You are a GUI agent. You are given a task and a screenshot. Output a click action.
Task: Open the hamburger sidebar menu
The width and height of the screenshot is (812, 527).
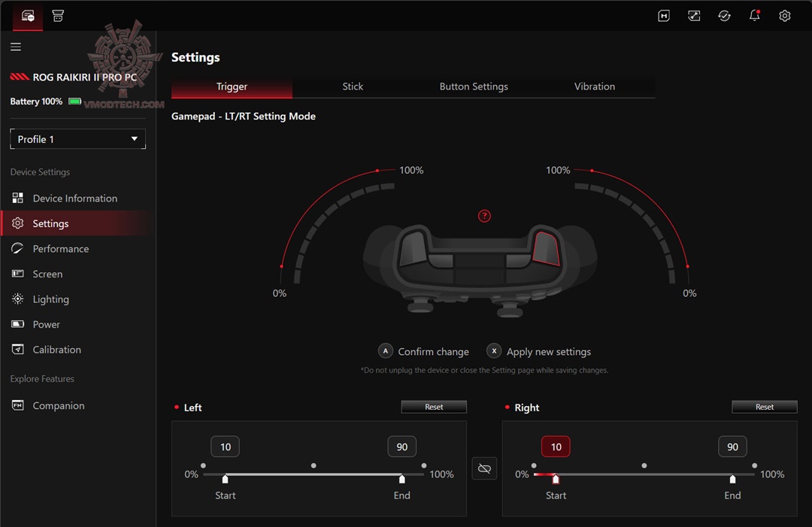point(16,47)
